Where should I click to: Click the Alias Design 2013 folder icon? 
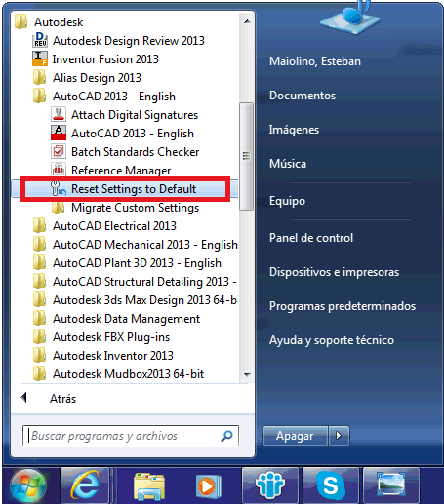tap(39, 78)
